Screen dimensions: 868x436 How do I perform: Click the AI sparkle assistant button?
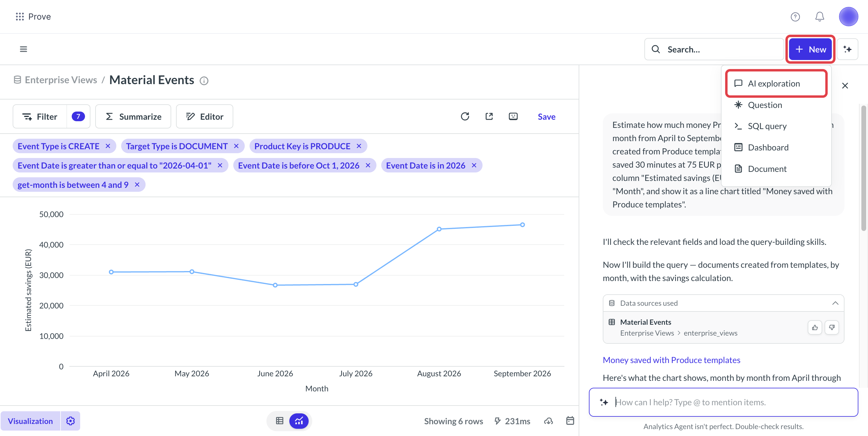coord(848,49)
